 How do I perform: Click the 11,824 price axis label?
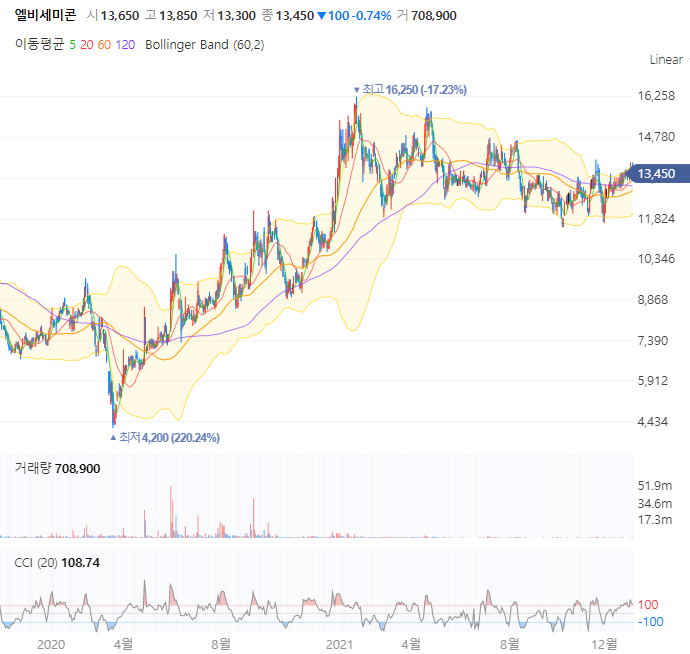coord(656,219)
